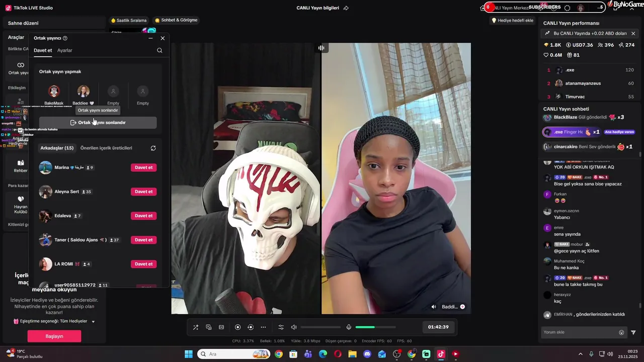The image size is (644, 362).
Task: Open the more options ellipsis in control bar
Action: (263, 327)
